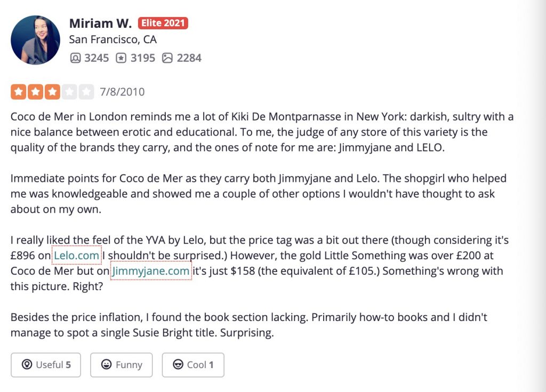Image resolution: width=546 pixels, height=392 pixels.
Task: Click the 3245 friends count number
Action: coord(97,58)
